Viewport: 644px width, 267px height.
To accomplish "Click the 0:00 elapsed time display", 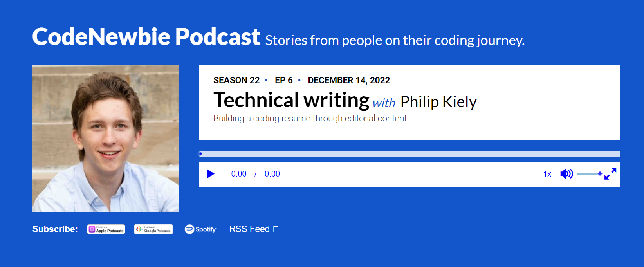I will (239, 174).
